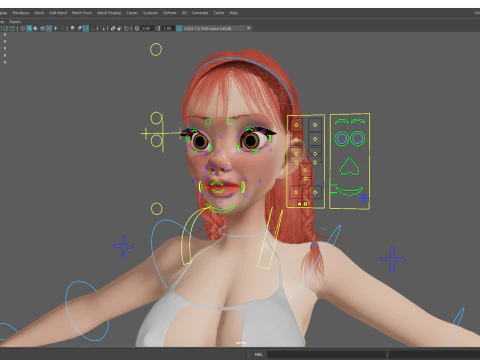480x360 pixels.
Task: Click the gamma value field showing 1.00
Action: point(167,28)
